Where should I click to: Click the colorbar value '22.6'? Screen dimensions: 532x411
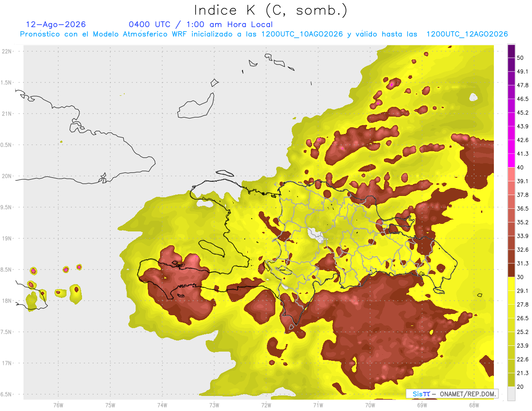pyautogui.click(x=523, y=360)
